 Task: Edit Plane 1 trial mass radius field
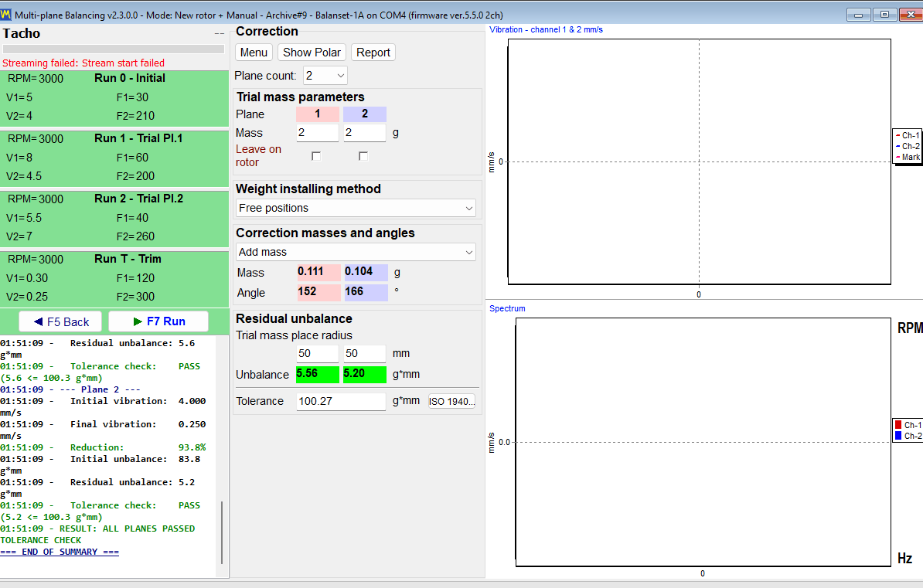[x=317, y=353]
